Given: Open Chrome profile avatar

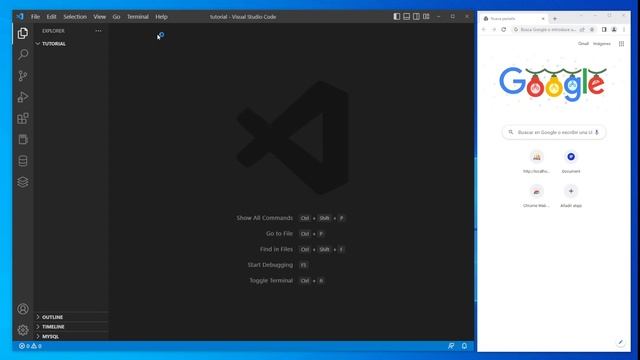Looking at the screenshot, I should coord(614,29).
